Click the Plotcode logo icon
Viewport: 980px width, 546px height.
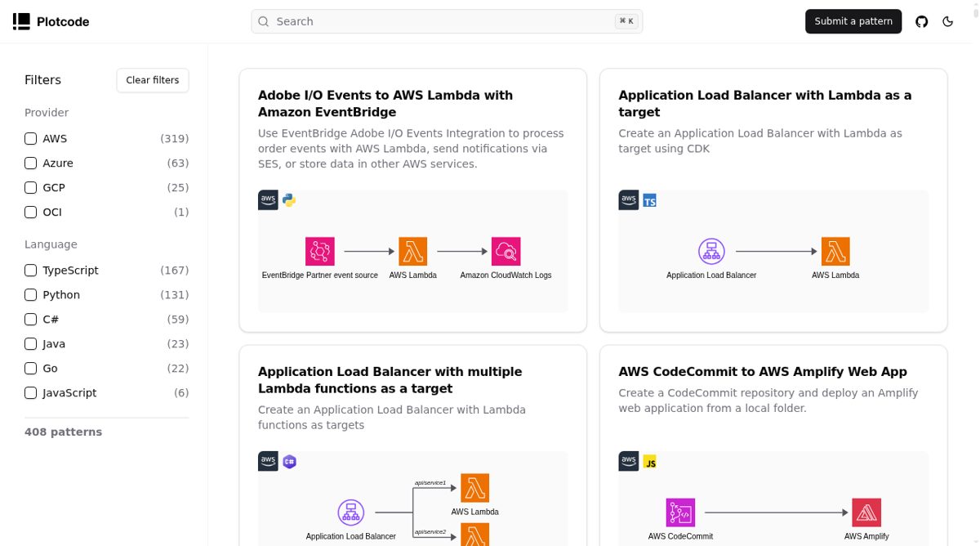tap(21, 21)
